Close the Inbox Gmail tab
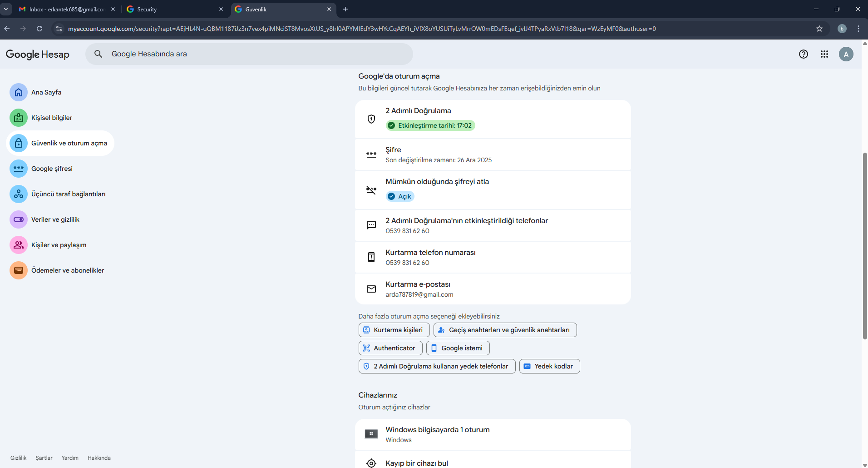The height and width of the screenshot is (468, 868). tap(113, 9)
